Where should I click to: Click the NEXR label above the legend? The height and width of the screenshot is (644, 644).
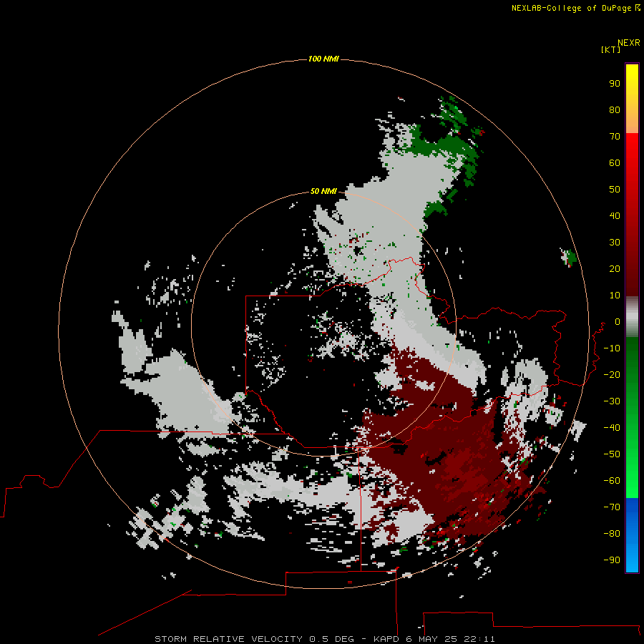[x=629, y=43]
